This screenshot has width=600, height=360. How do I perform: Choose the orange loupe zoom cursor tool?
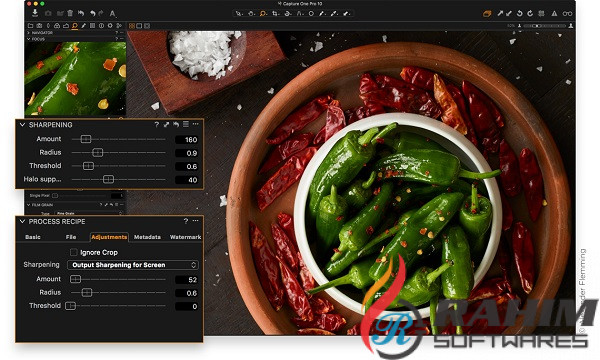tap(263, 13)
